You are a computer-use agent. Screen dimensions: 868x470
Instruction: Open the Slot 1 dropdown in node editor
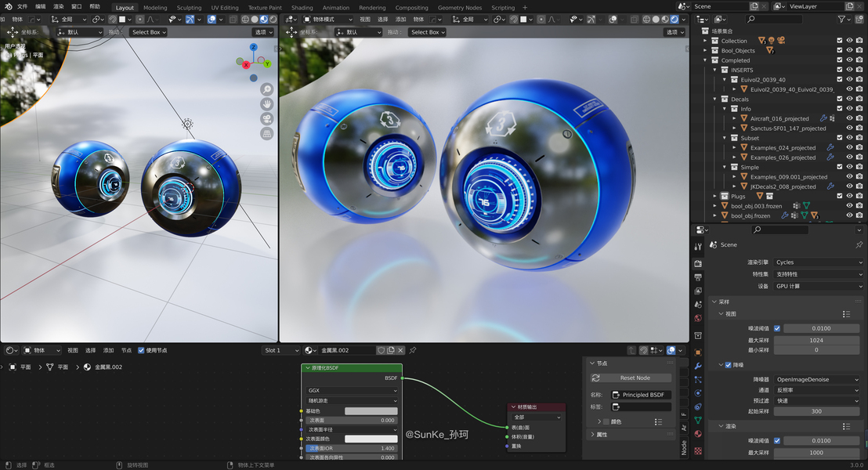point(280,350)
